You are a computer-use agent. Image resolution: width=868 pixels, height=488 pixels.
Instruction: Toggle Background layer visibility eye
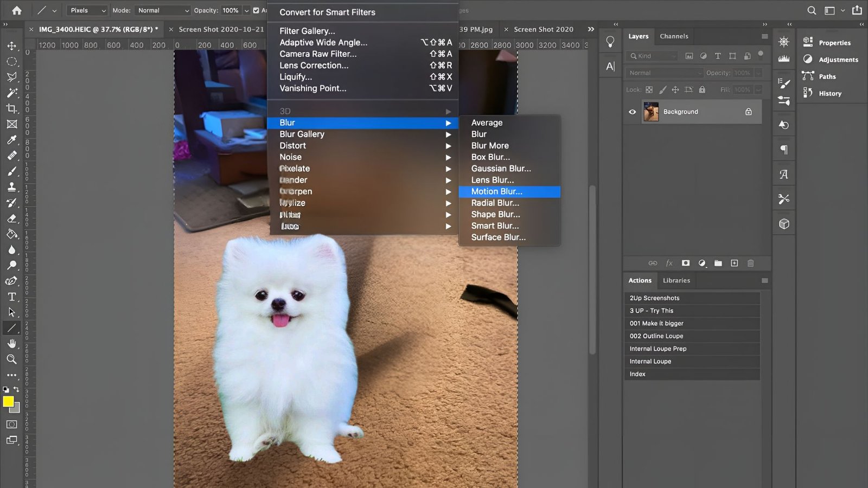(633, 112)
